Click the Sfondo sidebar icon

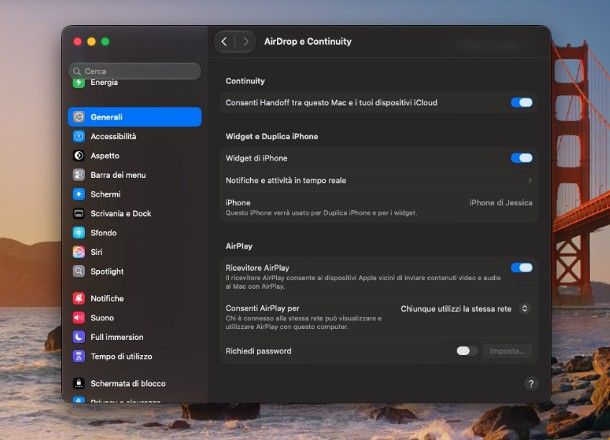[x=79, y=233]
